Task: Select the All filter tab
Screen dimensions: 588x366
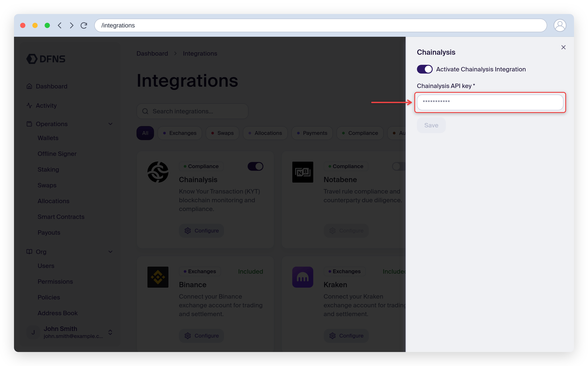Action: pos(145,133)
